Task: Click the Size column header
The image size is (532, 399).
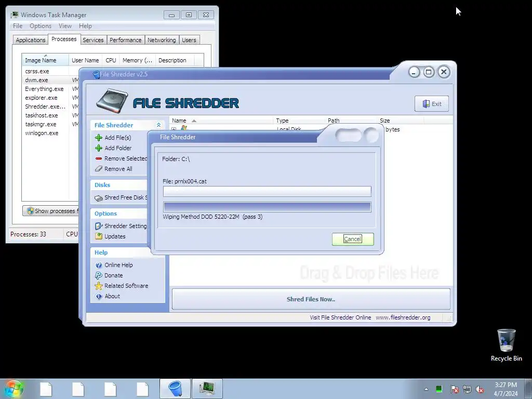Action: 400,121
